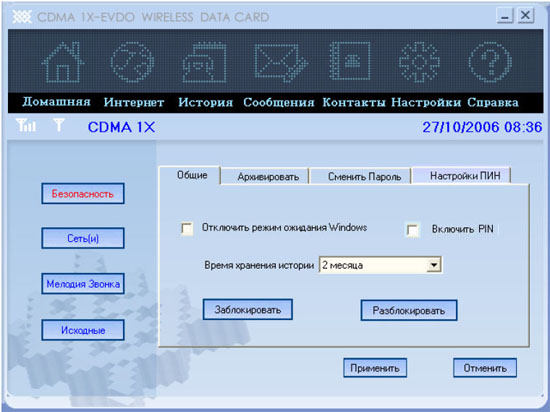
Task: Select the Мелодия Звонка sidebar button
Action: pyautogui.click(x=83, y=284)
